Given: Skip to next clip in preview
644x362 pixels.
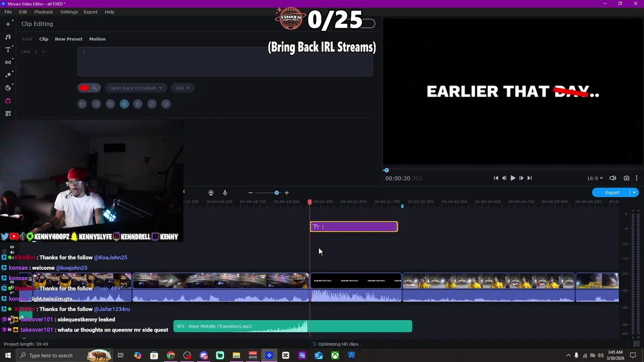Looking at the screenshot, I should coord(529,178).
